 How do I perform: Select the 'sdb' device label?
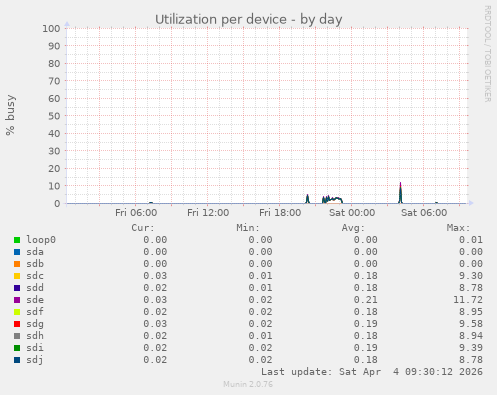tap(35, 264)
